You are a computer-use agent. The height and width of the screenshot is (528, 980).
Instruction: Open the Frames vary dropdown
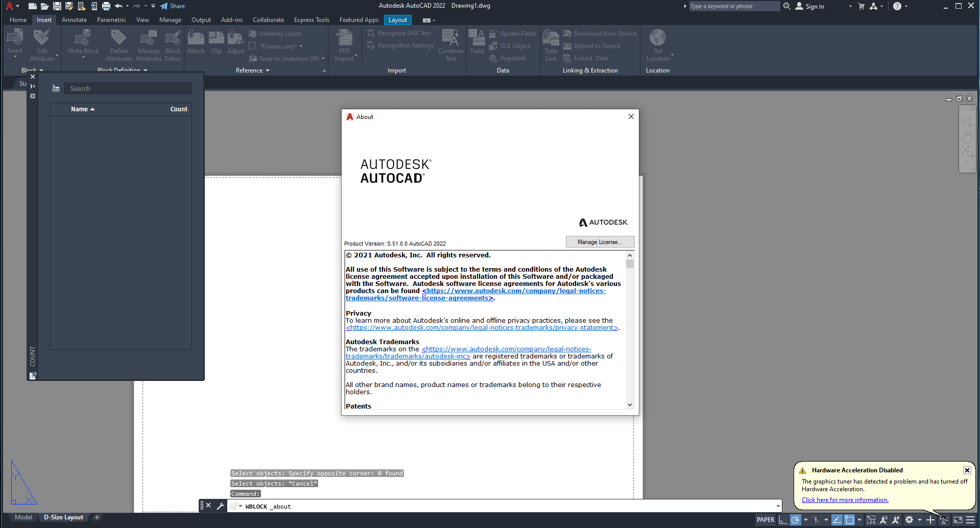[301, 46]
